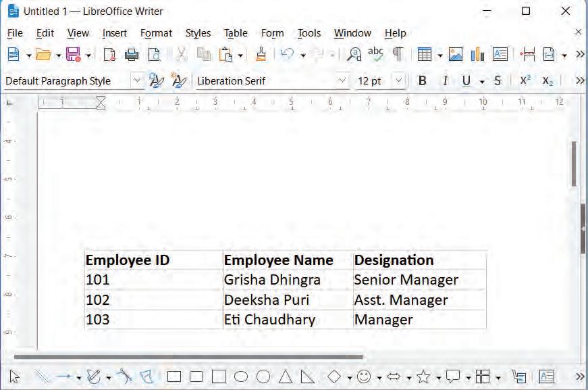
Task: Open the View menu
Action: [78, 33]
